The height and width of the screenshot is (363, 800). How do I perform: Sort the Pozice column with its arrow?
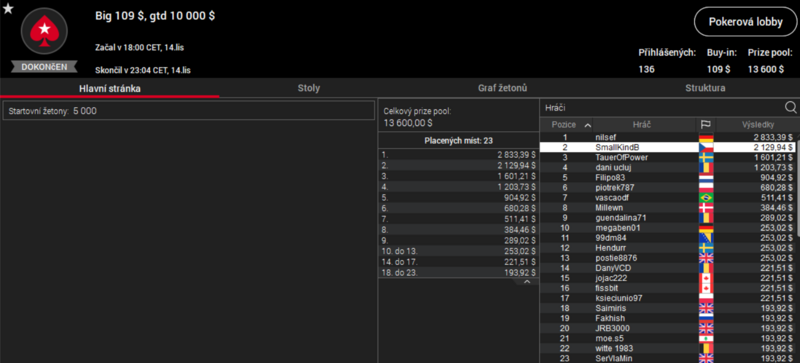[x=587, y=125]
